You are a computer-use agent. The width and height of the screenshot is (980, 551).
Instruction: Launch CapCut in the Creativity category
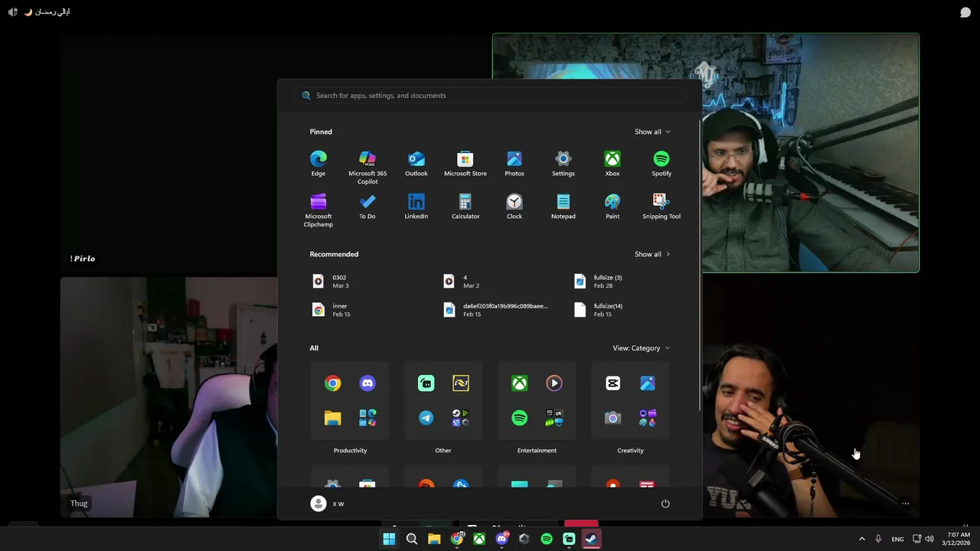point(612,383)
